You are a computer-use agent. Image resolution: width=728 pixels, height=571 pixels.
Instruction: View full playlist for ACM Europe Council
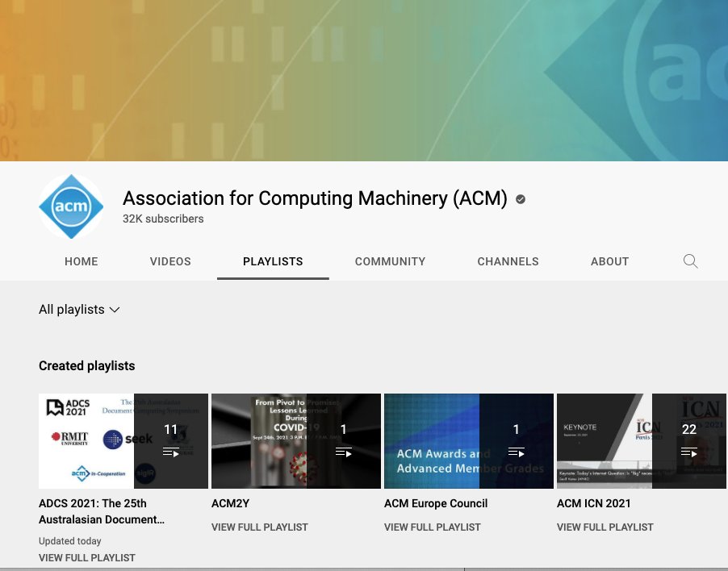(x=433, y=527)
